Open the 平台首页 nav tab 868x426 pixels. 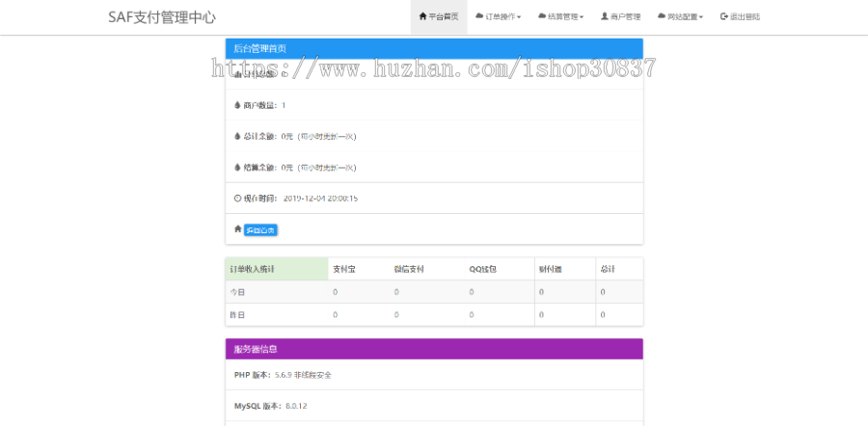[x=439, y=16]
